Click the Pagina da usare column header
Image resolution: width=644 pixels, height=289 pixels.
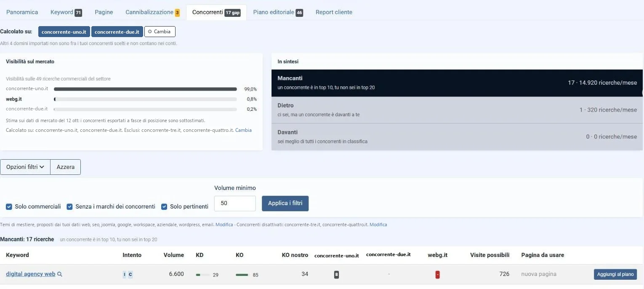pos(543,255)
